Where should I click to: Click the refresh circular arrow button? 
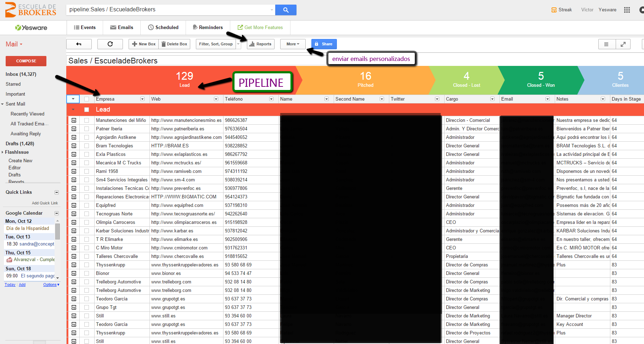click(110, 44)
